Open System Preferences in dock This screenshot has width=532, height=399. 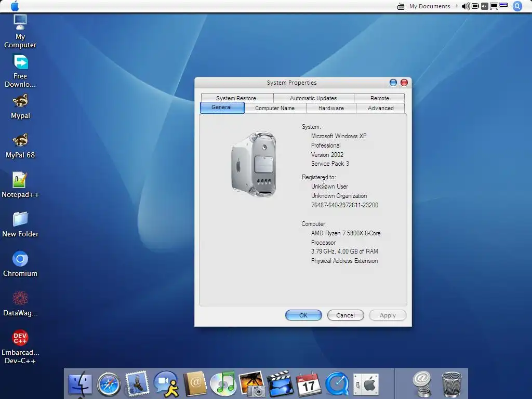tap(366, 385)
